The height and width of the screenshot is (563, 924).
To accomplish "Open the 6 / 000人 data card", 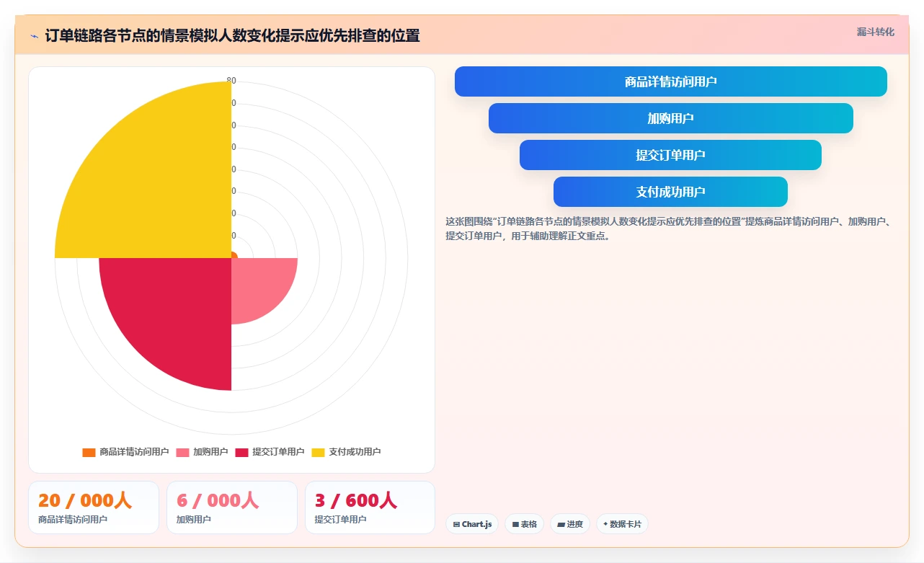I will [232, 507].
